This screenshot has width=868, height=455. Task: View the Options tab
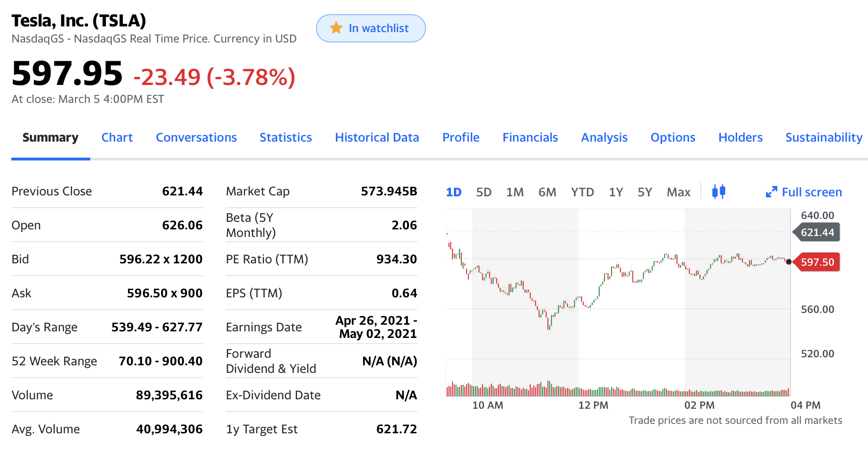tap(672, 137)
